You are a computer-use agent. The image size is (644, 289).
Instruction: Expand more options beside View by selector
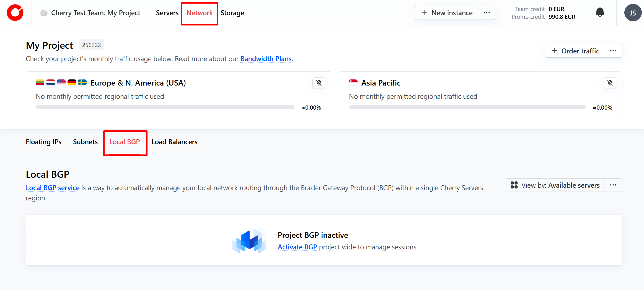click(x=613, y=185)
